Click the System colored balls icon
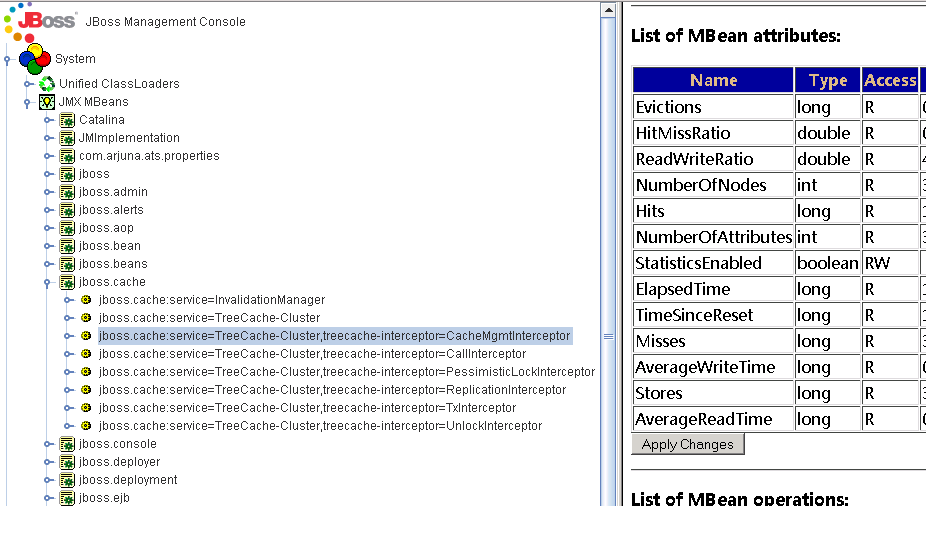926x540 pixels. pos(35,58)
